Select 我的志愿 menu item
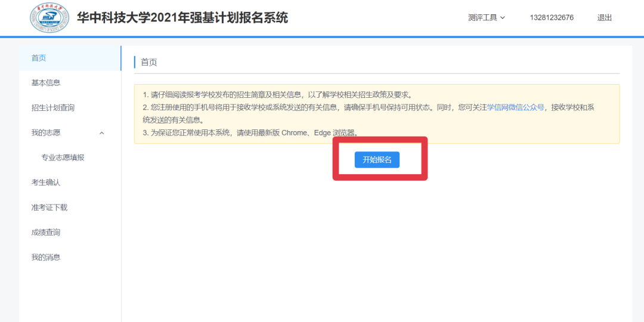The height and width of the screenshot is (322, 644). tap(70, 132)
